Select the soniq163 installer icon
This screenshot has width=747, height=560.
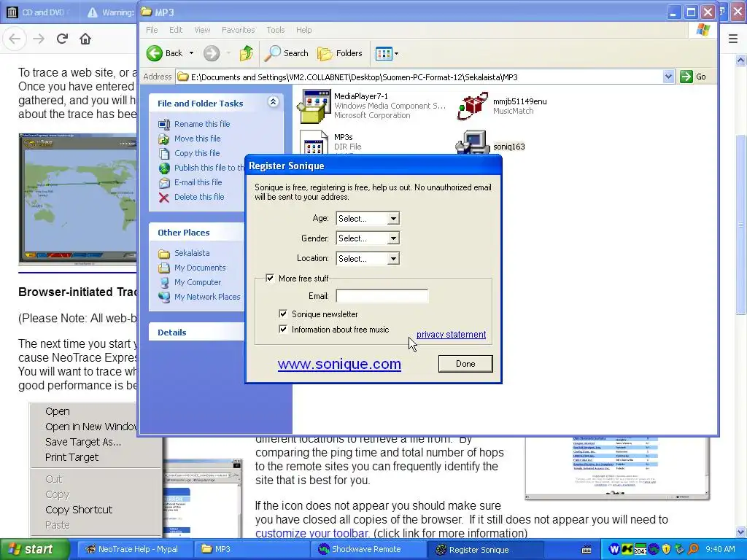click(472, 142)
